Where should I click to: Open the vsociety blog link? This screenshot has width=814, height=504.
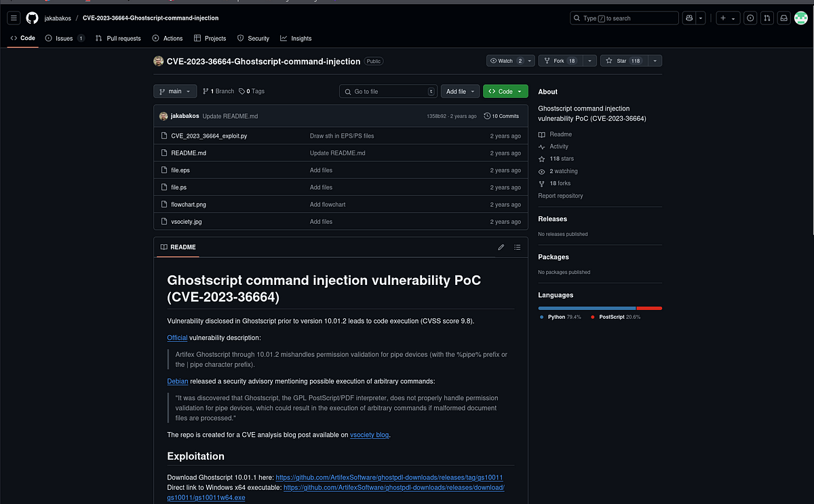(x=370, y=435)
